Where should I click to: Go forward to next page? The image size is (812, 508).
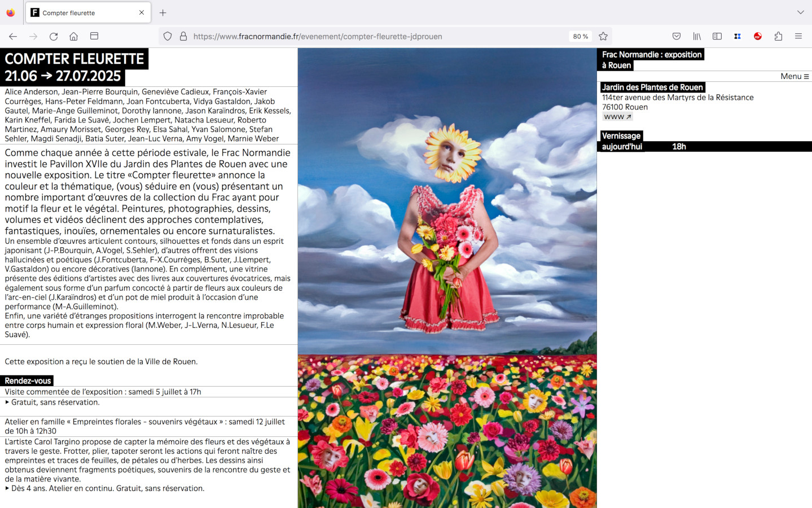point(33,36)
